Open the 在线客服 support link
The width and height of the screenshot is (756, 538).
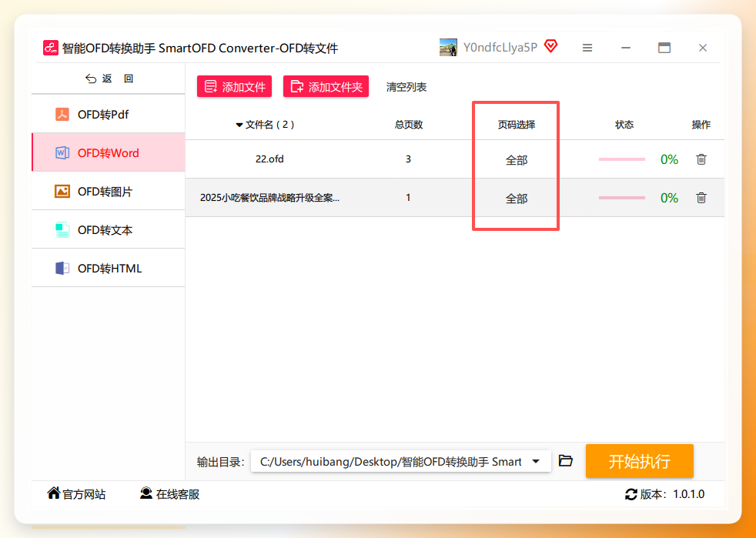tap(169, 494)
